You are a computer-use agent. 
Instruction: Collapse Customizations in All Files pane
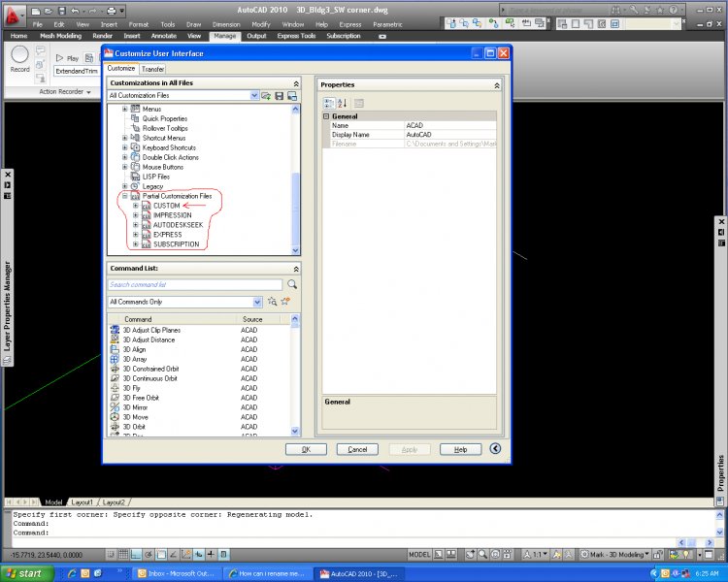296,83
